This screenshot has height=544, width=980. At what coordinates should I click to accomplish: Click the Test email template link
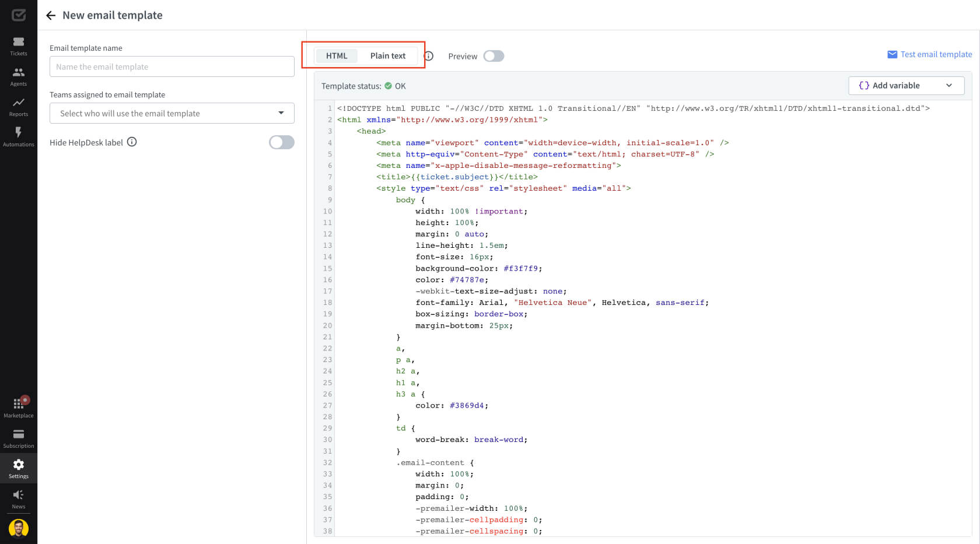936,54
